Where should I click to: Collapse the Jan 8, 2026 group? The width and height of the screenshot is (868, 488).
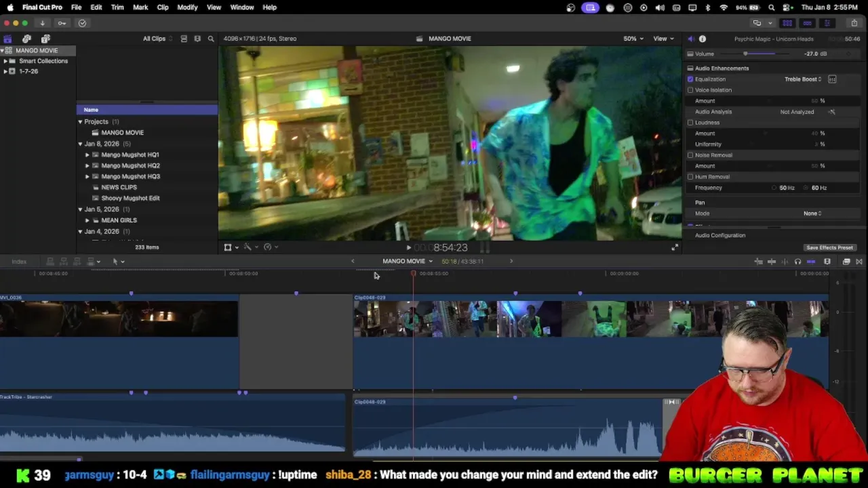80,144
